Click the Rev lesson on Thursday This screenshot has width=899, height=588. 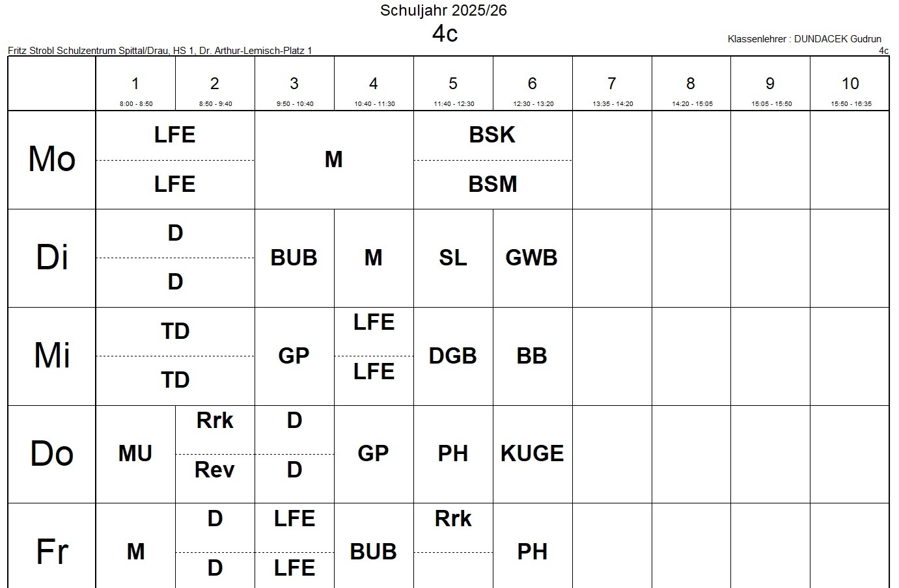[x=215, y=470]
